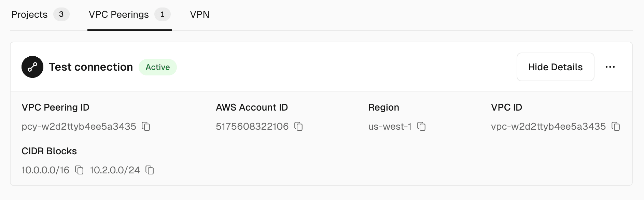Copy the AWS Account ID
The height and width of the screenshot is (200, 644).
click(298, 127)
